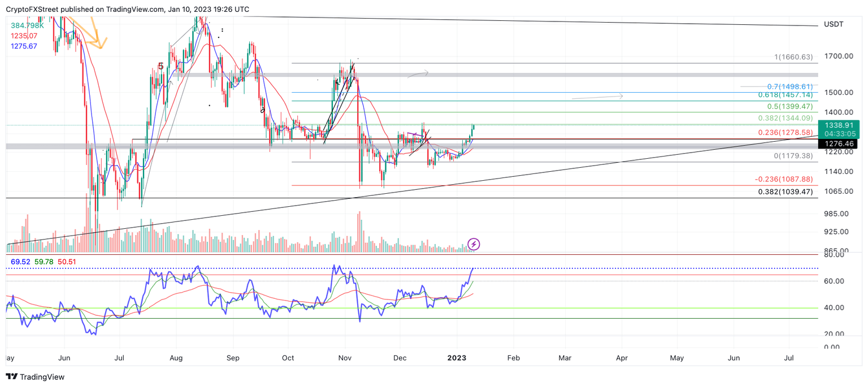The image size is (868, 387).
Task: Click the wave count 5 annotation
Action: [x=162, y=66]
